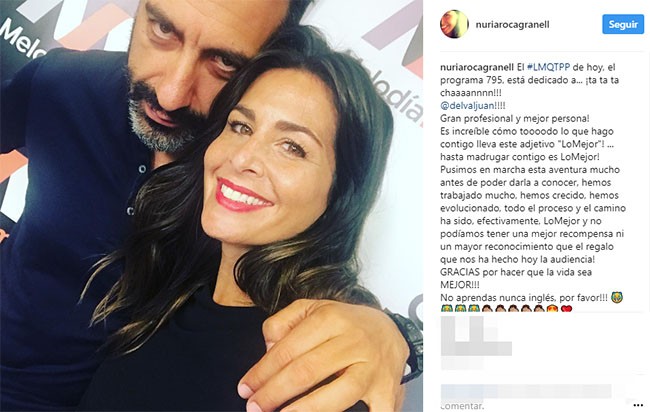The image size is (650, 412).
Task: Open the nuriarocagranell profile avatar
Action: 454,24
